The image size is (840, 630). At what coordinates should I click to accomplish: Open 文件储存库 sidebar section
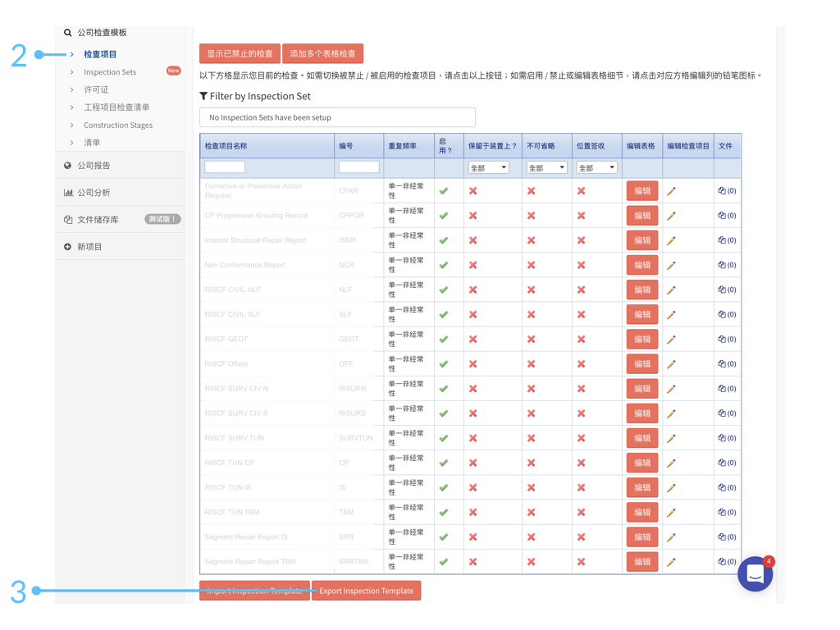[x=98, y=220]
